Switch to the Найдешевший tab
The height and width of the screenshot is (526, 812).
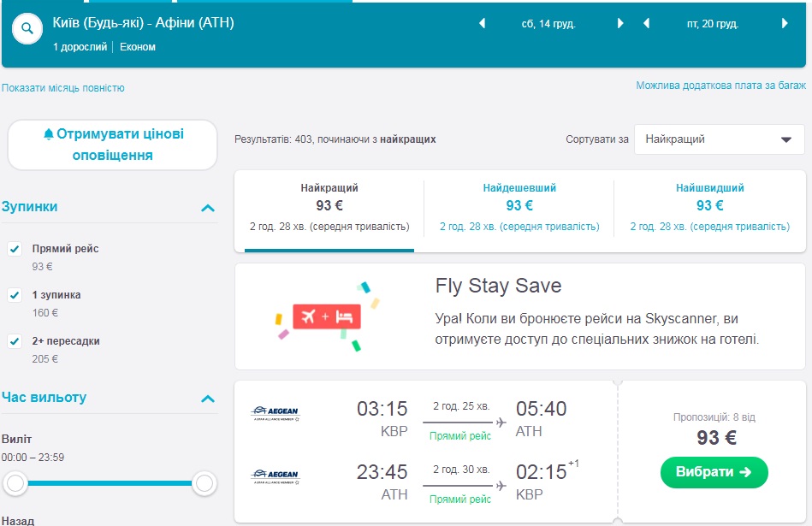519,206
